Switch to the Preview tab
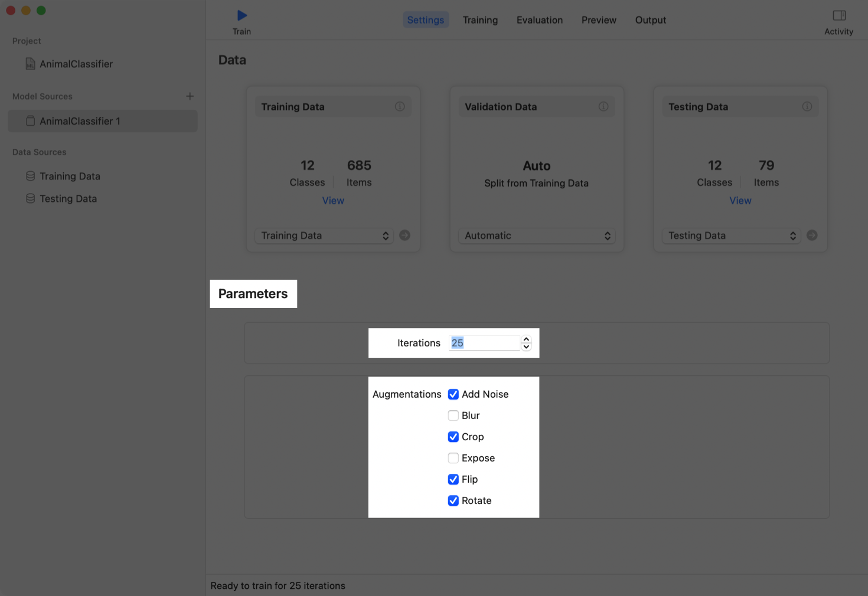This screenshot has height=596, width=868. coord(599,20)
